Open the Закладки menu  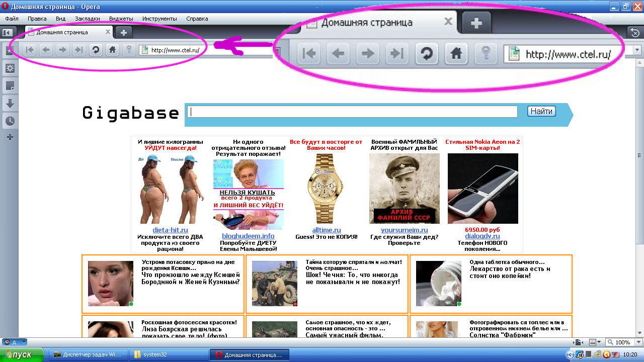coord(88,19)
